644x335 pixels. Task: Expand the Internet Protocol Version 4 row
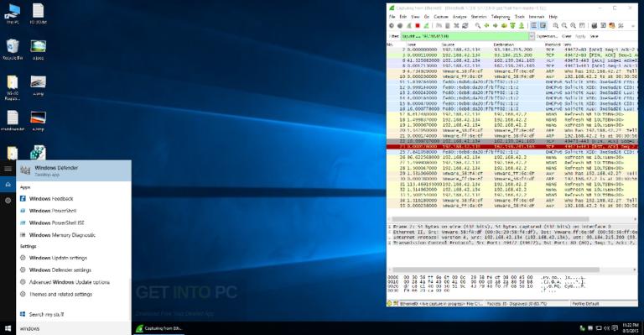coord(389,238)
